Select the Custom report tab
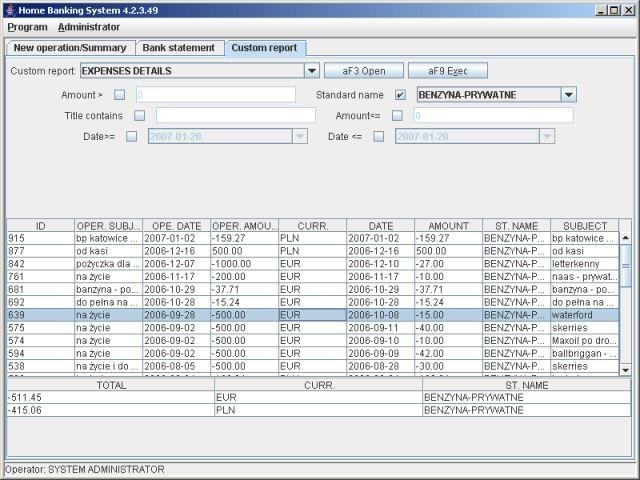The width and height of the screenshot is (640, 480). 264,48
